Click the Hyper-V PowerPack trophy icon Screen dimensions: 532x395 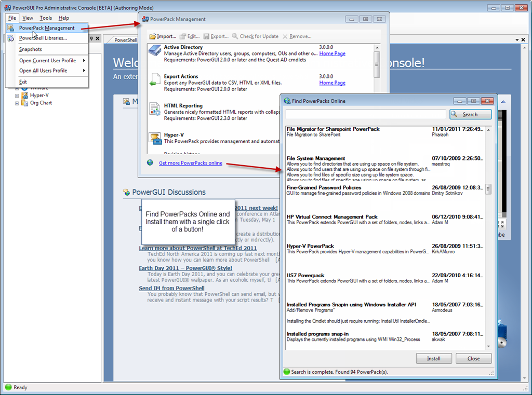click(x=155, y=138)
